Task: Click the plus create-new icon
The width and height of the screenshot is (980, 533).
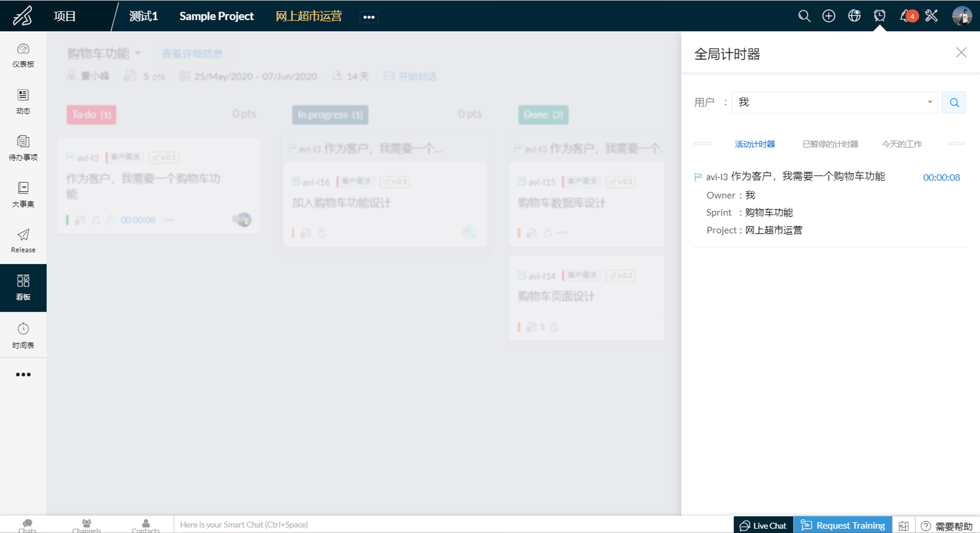Action: click(x=829, y=16)
